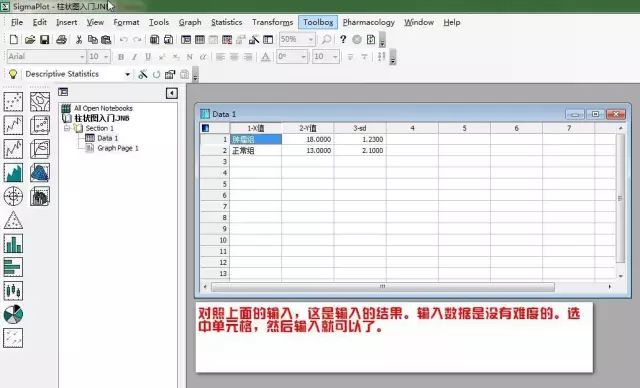This screenshot has height=388, width=640.
Task: Select the 3D Line Plot type
Action: pyautogui.click(x=40, y=149)
